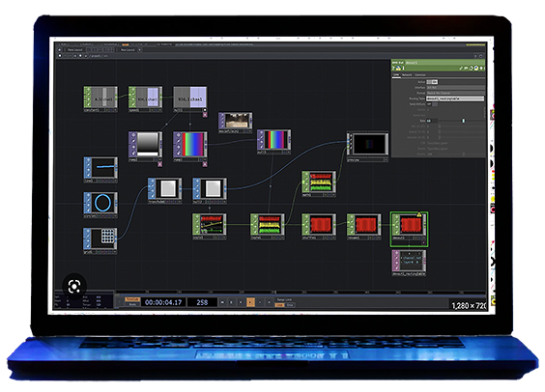Play the timeline in reverse

(241, 302)
